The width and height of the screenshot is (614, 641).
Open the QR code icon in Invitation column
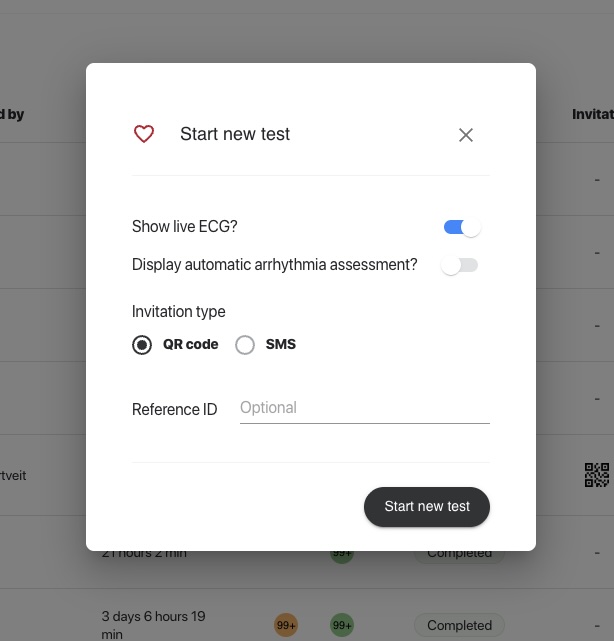pyautogui.click(x=597, y=475)
